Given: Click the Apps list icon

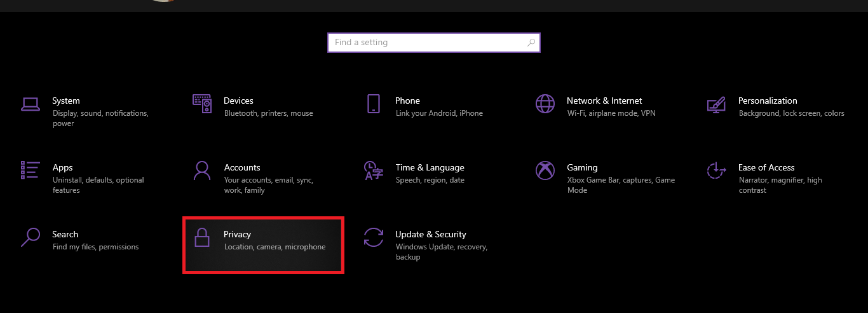Looking at the screenshot, I should 31,170.
